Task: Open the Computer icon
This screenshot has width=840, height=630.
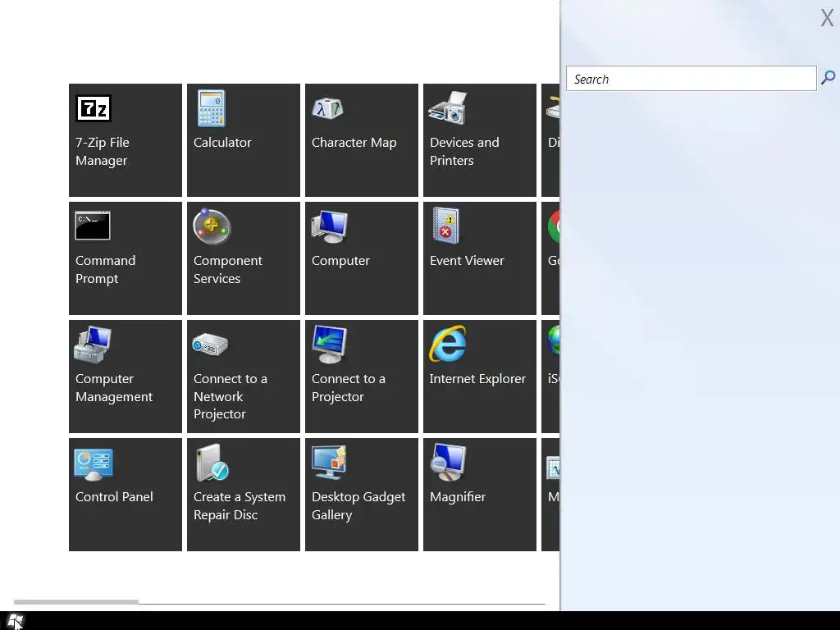Action: (330, 226)
